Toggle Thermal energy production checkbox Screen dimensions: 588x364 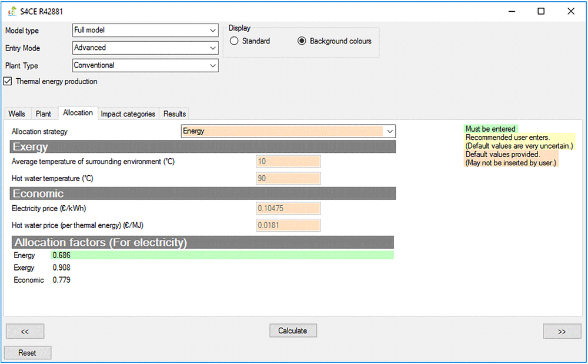click(x=8, y=81)
